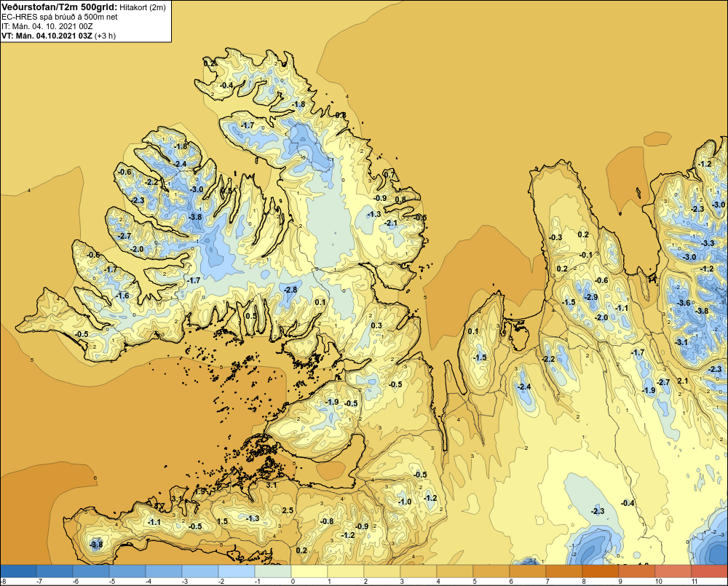Screen dimensions: 728x586
Task: Select the legend swatch between 10 and 11
Action: [x=673, y=571]
